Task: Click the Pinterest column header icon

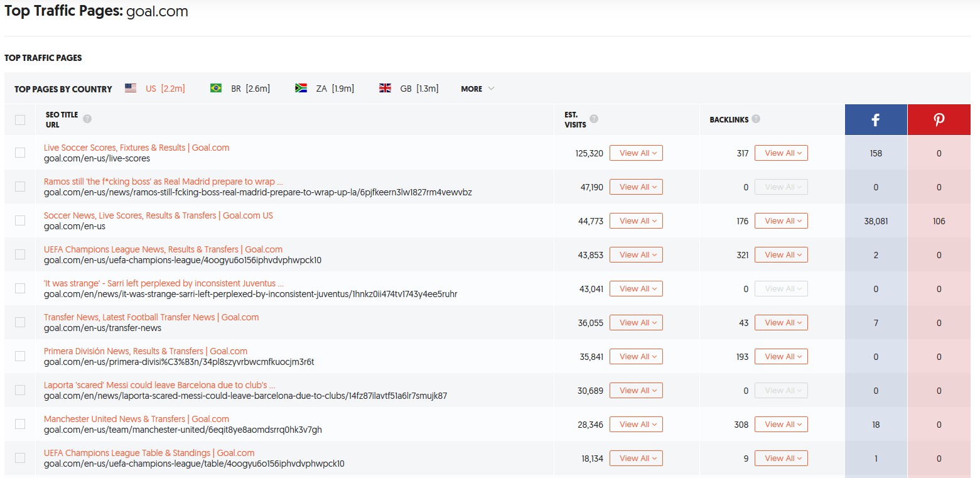Action: click(939, 120)
